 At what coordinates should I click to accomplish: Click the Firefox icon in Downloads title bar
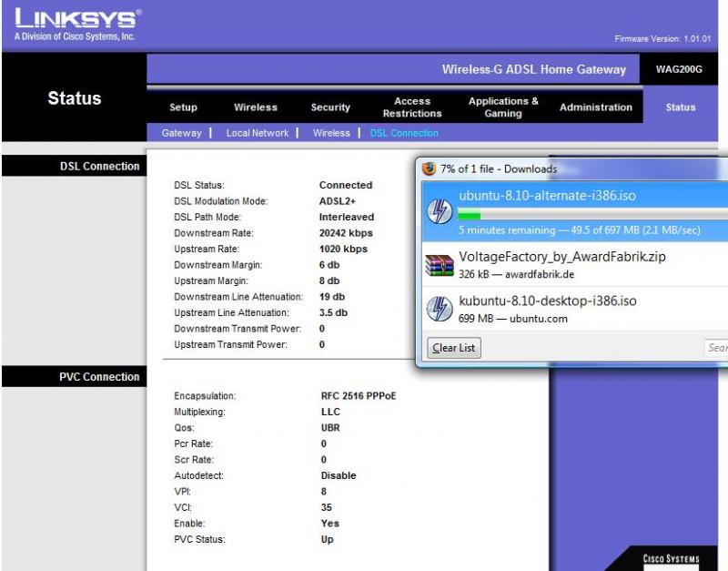coord(429,168)
